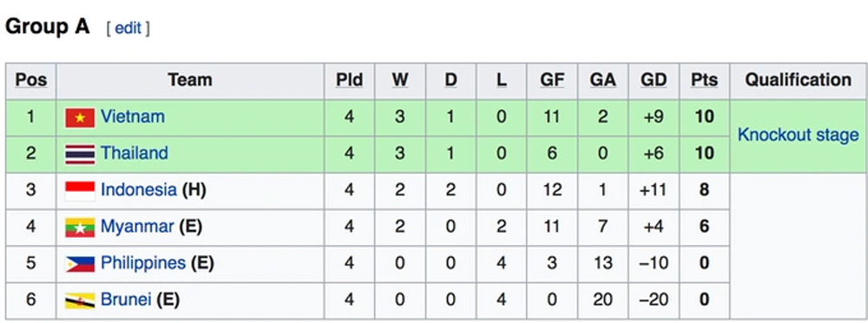
Task: Open the Philippines team link
Action: (143, 263)
